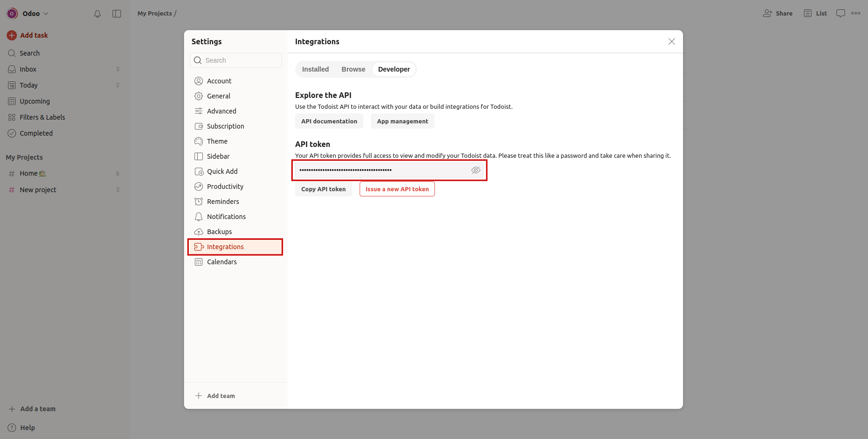Click the Completed checkmark icon
This screenshot has height=439, width=868.
(x=12, y=133)
